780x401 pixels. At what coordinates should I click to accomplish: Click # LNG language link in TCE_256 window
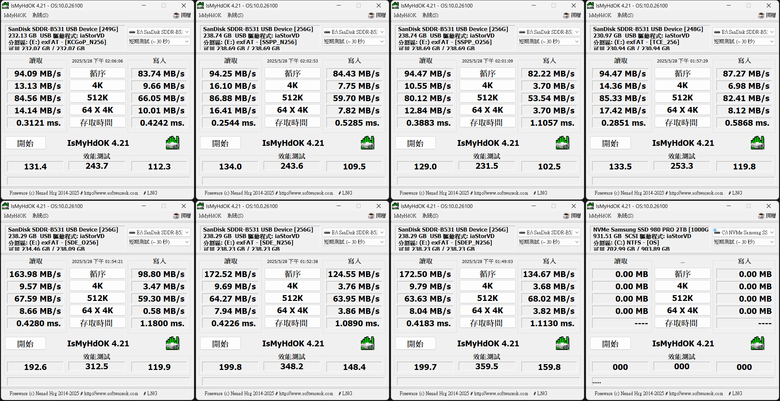click(735, 193)
